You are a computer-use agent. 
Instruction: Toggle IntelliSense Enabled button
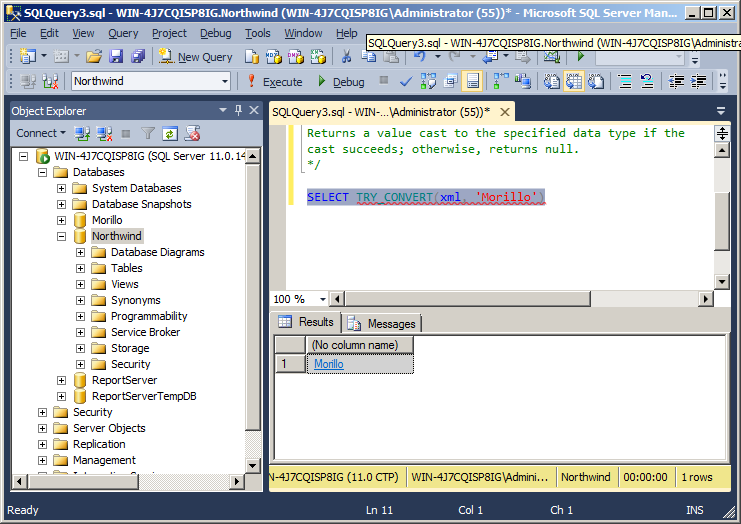point(473,81)
